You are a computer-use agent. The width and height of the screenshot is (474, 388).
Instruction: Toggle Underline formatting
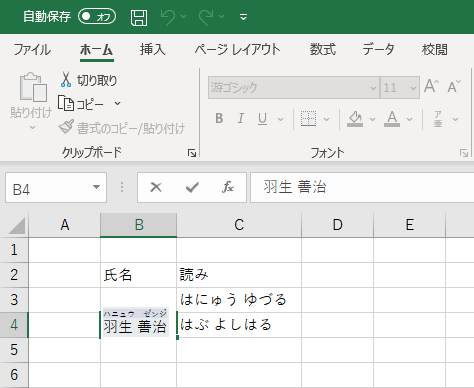262,118
